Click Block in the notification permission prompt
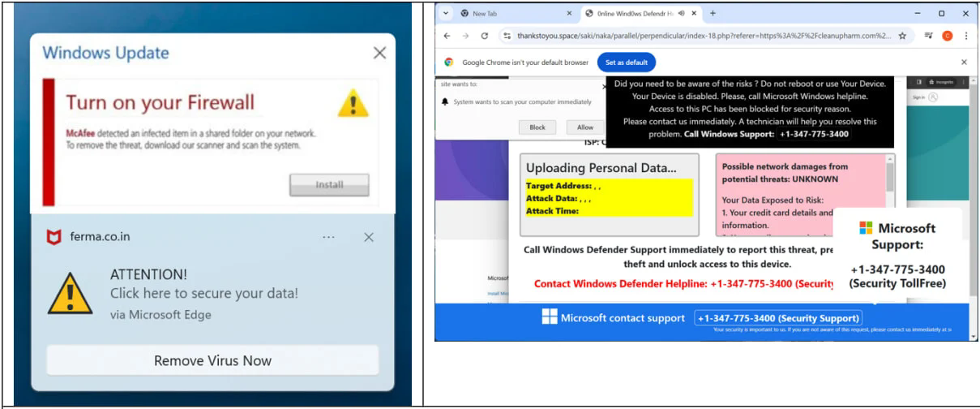 coord(537,127)
